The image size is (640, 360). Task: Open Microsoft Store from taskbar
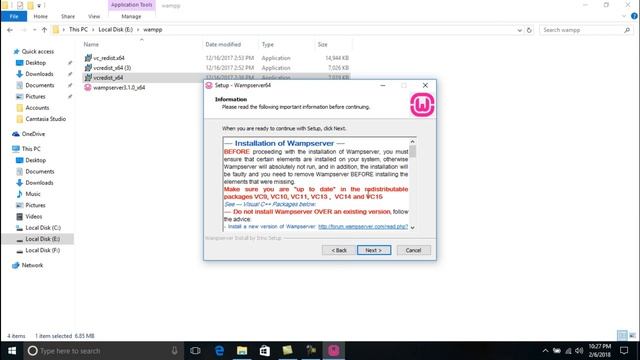(x=265, y=351)
